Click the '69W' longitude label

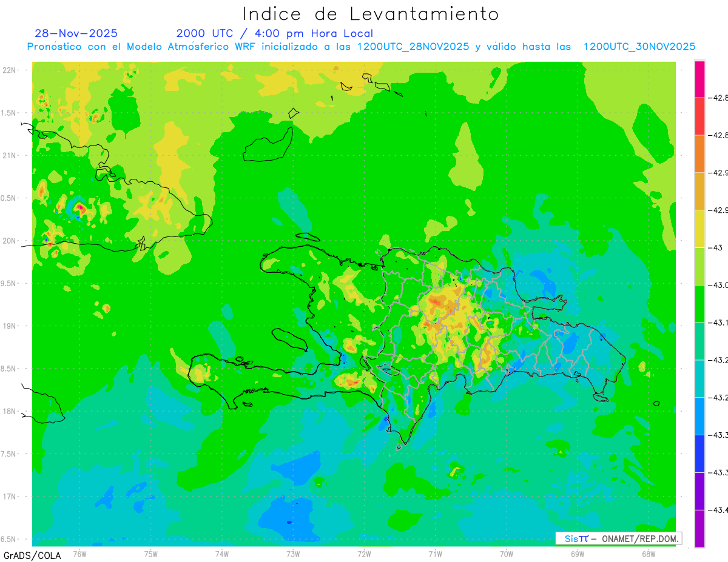point(578,554)
